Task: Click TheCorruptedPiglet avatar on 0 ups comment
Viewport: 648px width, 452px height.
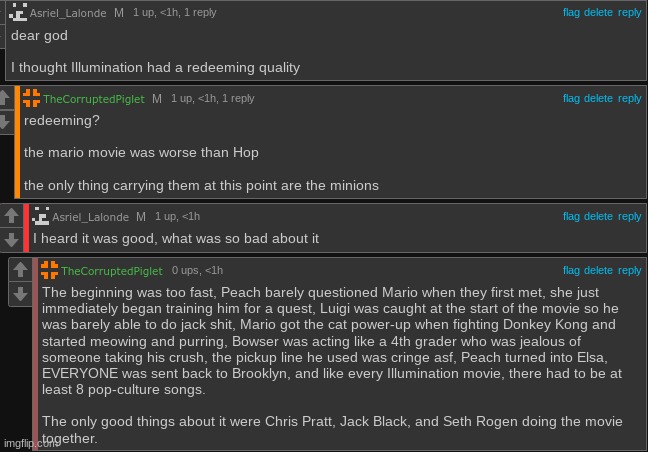Action: pyautogui.click(x=50, y=270)
